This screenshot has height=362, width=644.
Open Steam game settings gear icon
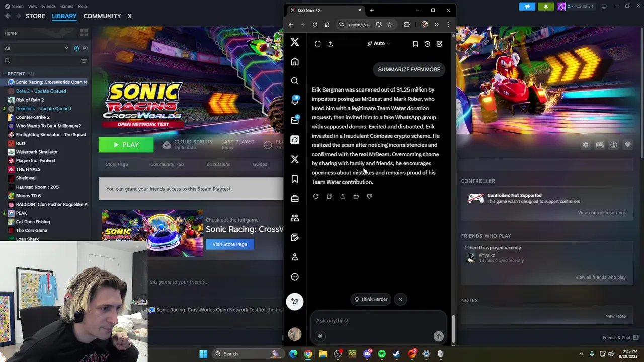point(586,145)
